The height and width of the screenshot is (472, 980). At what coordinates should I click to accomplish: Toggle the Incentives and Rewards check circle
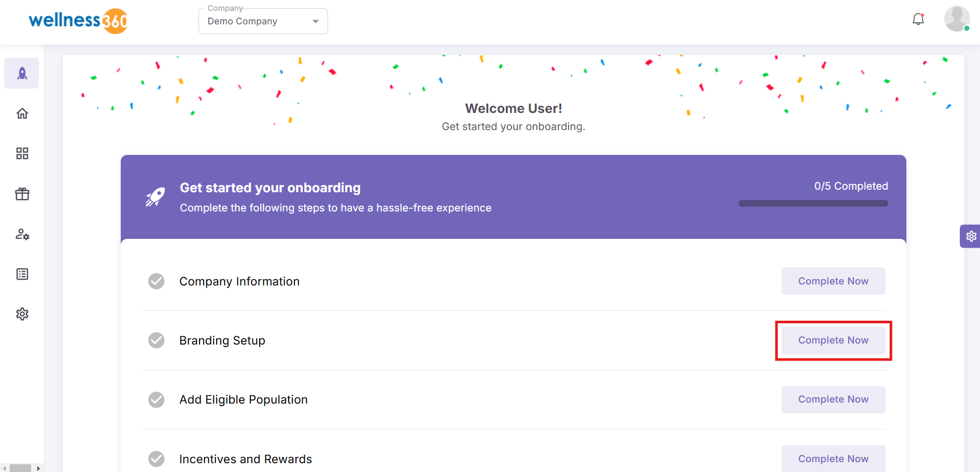tap(157, 459)
